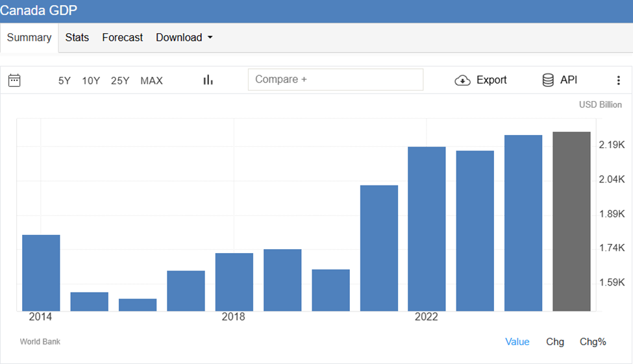Viewport: 633px width, 364px height.
Task: Show Value view of chart
Action: point(517,342)
